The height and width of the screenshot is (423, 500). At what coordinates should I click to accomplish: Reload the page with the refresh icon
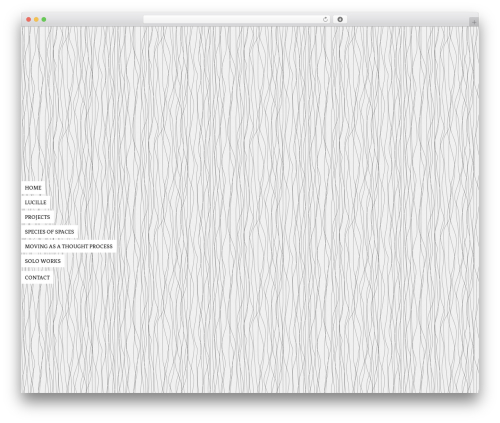tap(325, 20)
